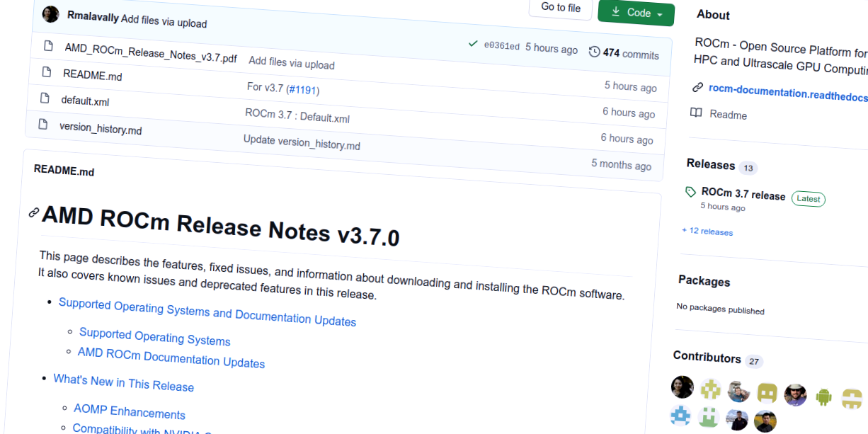Open AMD_ROCm_Release_Notes_v3.7.pdf file

pos(150,53)
